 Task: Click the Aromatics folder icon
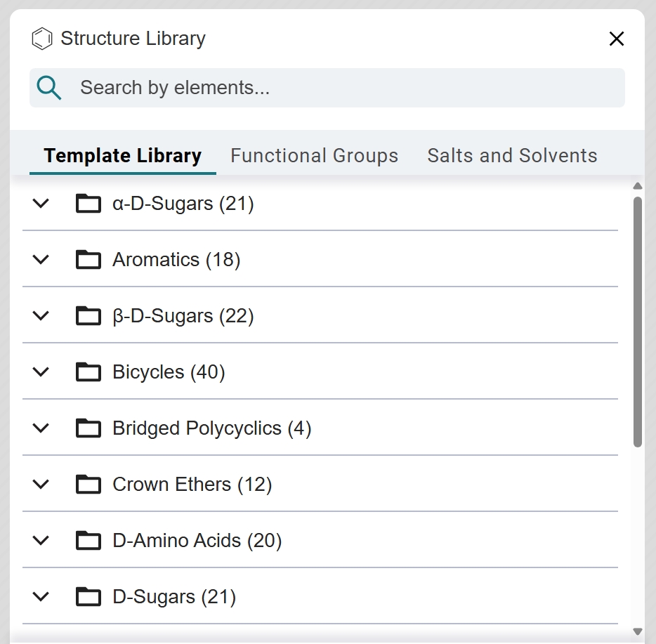point(88,260)
